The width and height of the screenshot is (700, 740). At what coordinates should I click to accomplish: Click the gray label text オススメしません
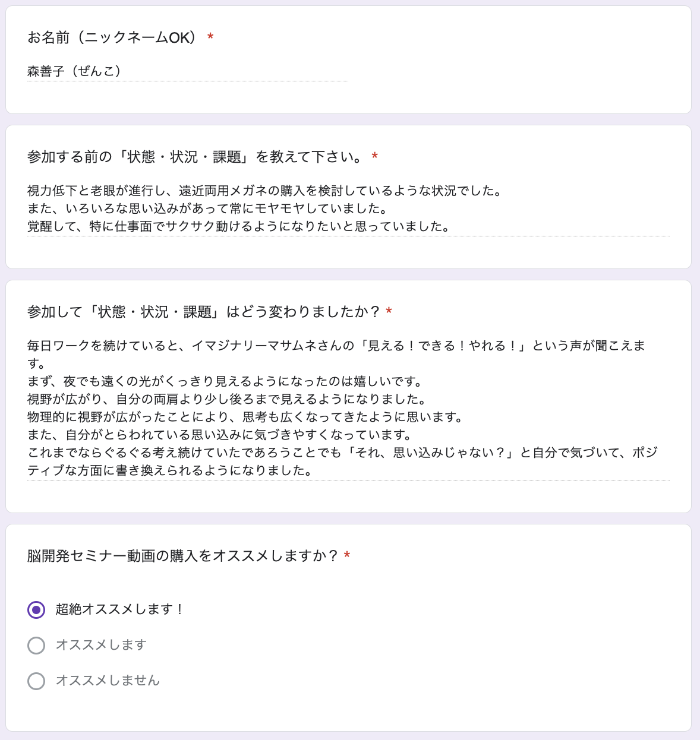[x=108, y=681]
